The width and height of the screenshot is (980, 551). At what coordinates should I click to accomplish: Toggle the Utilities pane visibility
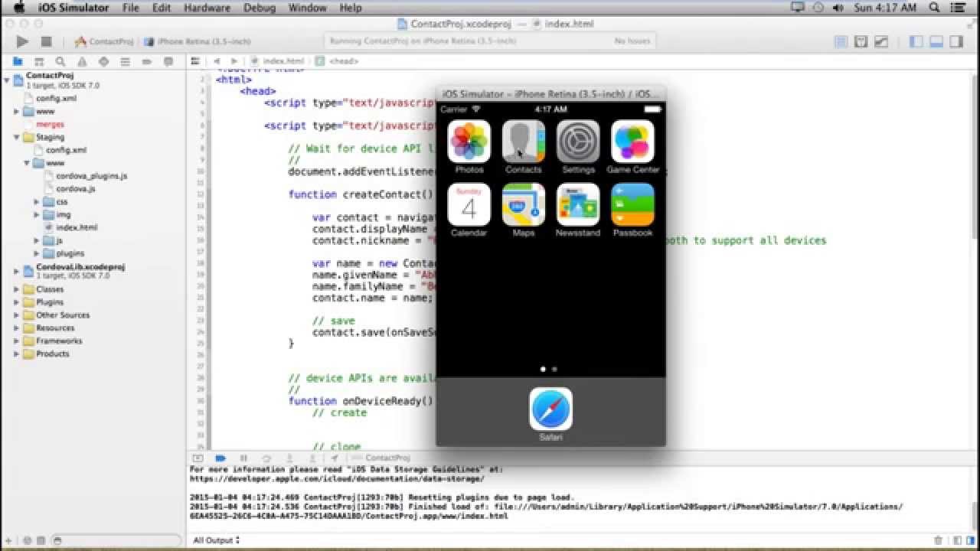[x=955, y=41]
